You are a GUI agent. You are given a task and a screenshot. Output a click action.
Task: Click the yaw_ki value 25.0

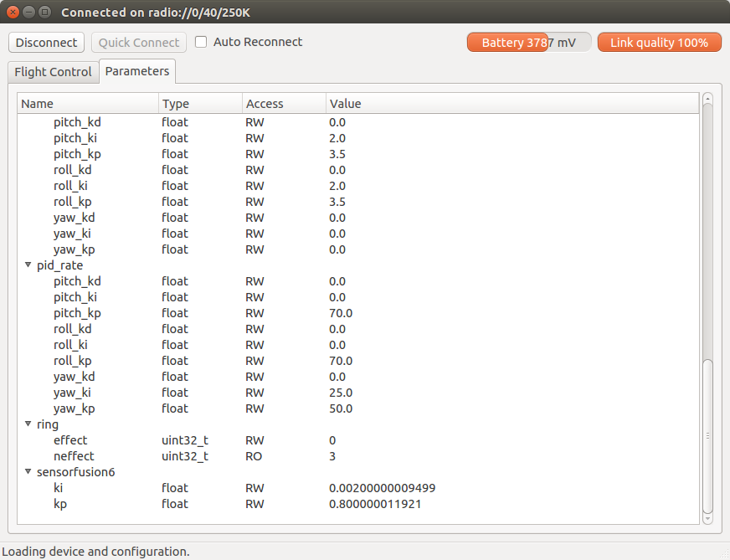point(341,393)
